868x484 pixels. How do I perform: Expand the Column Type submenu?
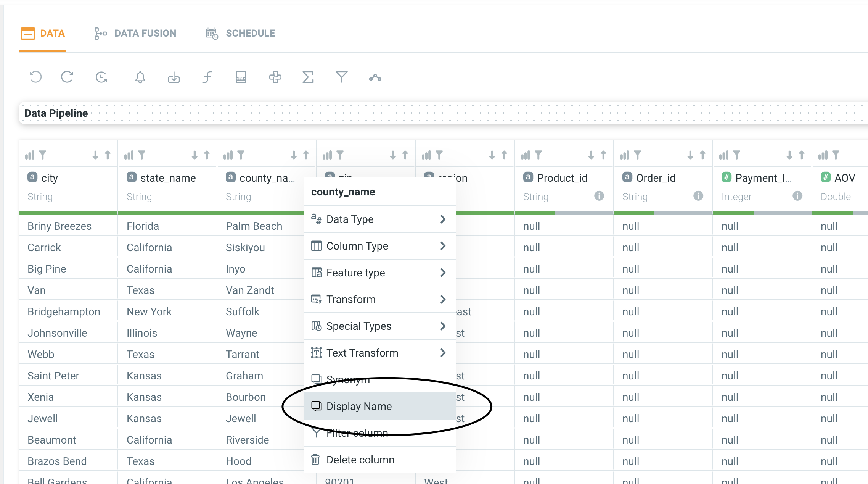pyautogui.click(x=380, y=246)
